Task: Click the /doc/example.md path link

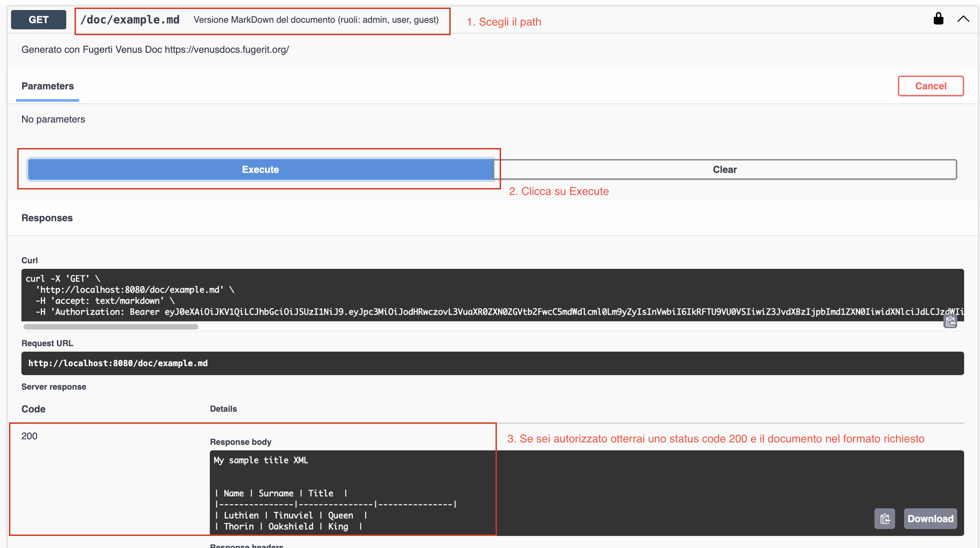Action: [130, 20]
